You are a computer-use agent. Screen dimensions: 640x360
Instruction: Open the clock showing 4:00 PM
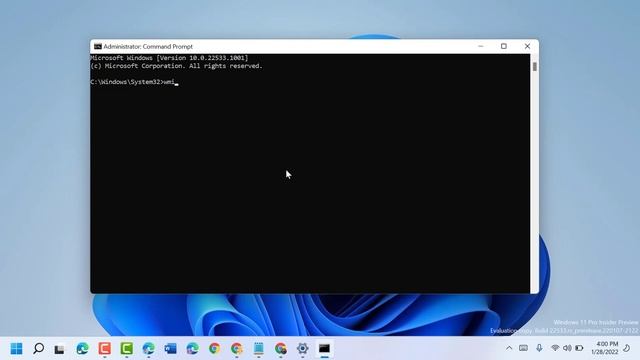[x=604, y=348]
